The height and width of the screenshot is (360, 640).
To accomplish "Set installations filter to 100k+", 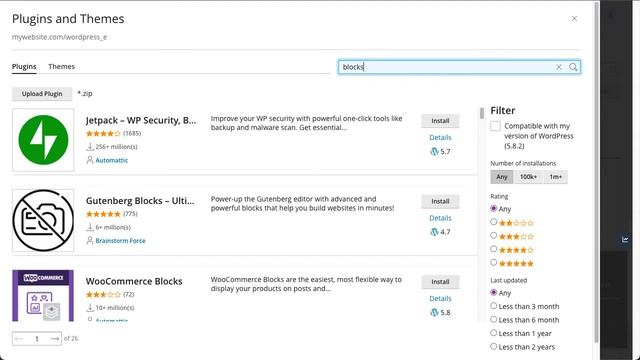I will 528,177.
